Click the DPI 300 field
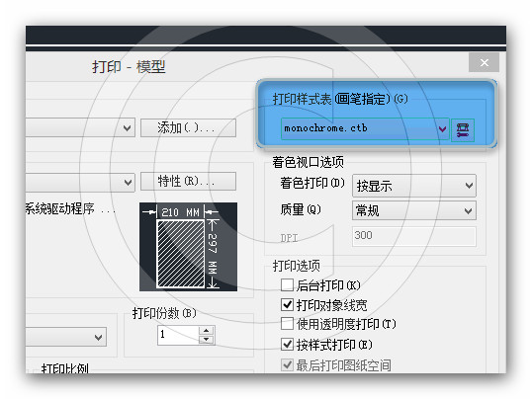Image resolution: width=532 pixels, height=399 pixels. (x=414, y=236)
